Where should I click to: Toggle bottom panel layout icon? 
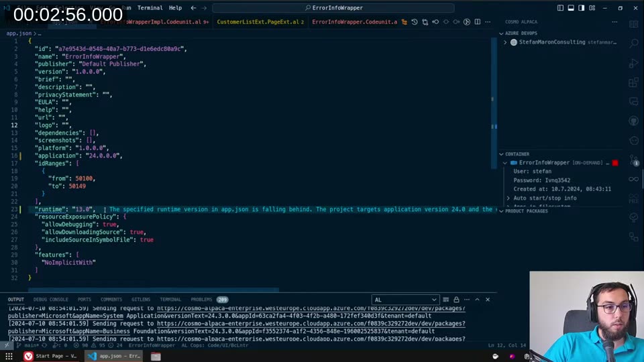[571, 8]
